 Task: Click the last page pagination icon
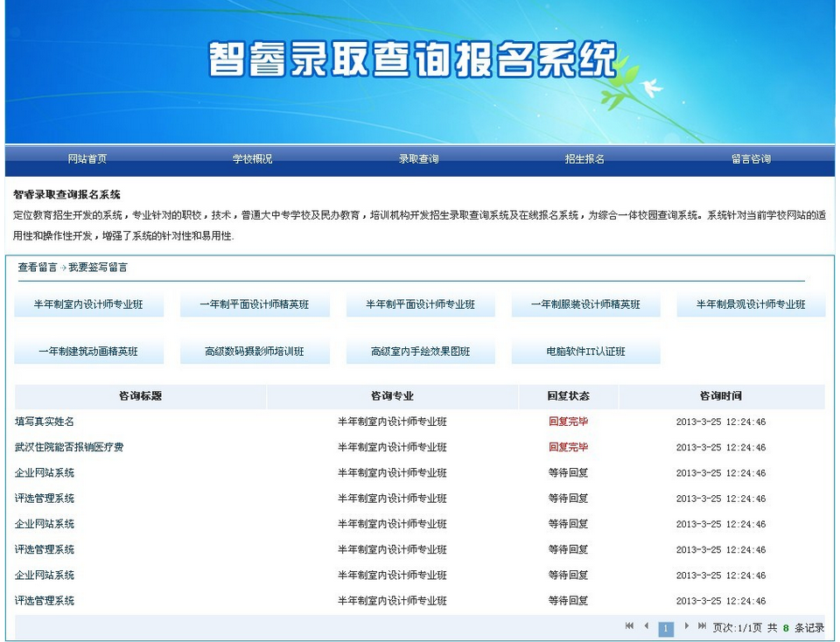702,626
